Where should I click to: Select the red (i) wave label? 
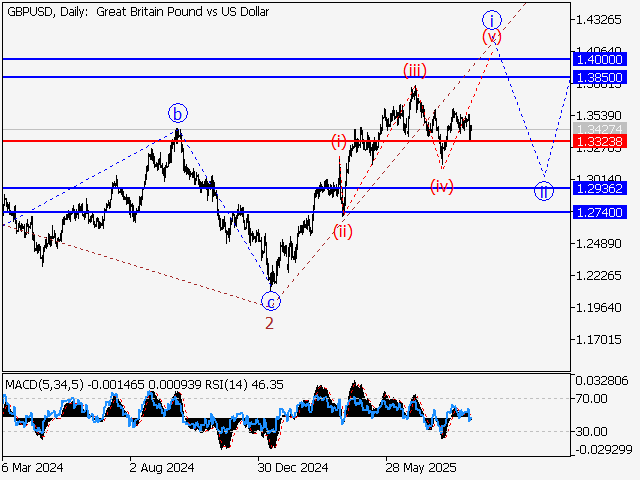pyautogui.click(x=340, y=142)
